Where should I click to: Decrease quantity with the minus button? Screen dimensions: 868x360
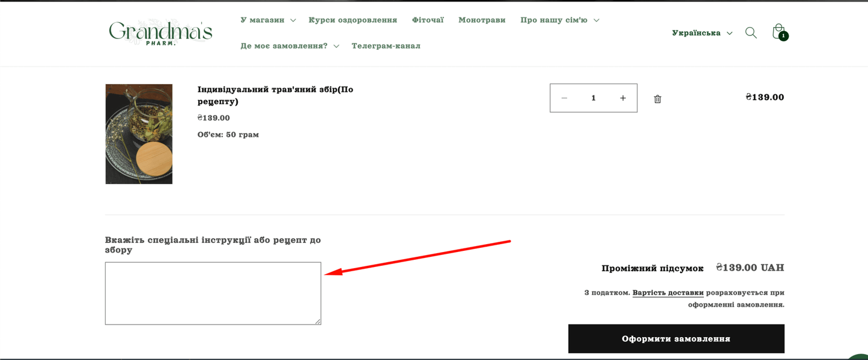[x=564, y=98]
